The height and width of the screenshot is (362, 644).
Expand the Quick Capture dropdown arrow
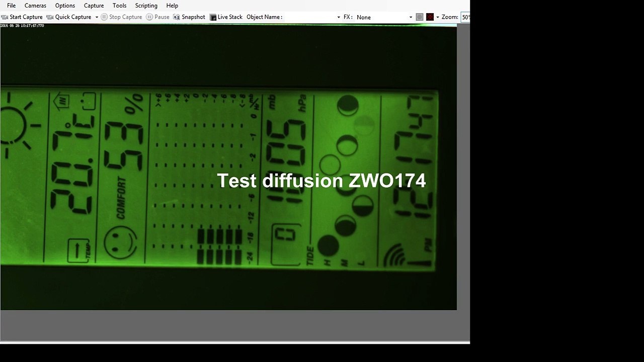pyautogui.click(x=97, y=17)
